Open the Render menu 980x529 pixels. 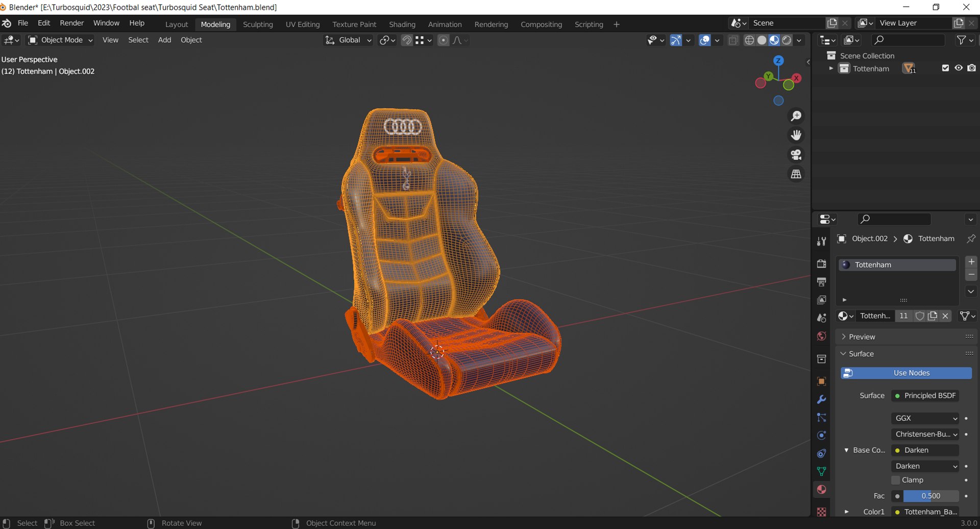click(71, 23)
